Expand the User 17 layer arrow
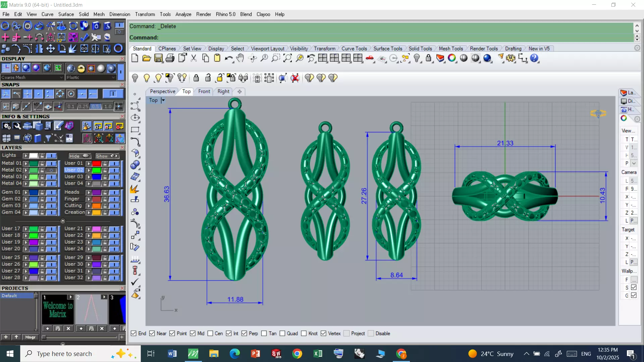644x362 pixels. click(25, 229)
